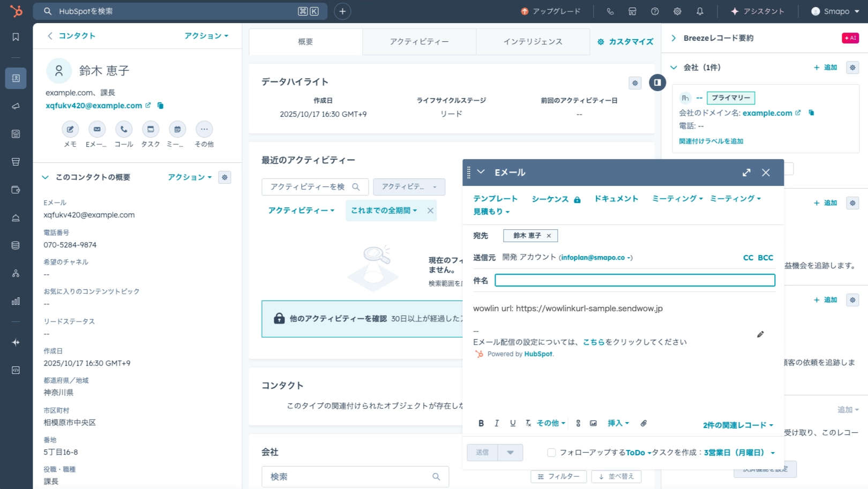
Task: Open the HubSpot logo home
Action: 16,11
